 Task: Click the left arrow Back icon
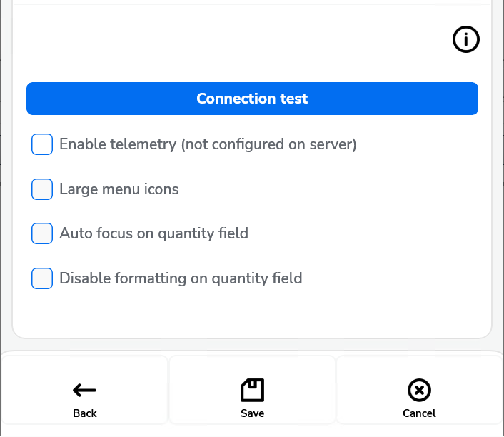point(85,390)
